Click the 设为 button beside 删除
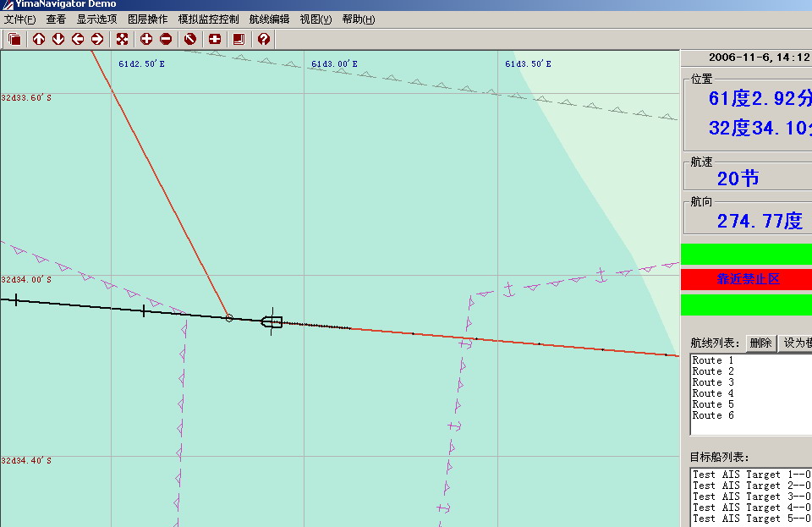 (795, 343)
